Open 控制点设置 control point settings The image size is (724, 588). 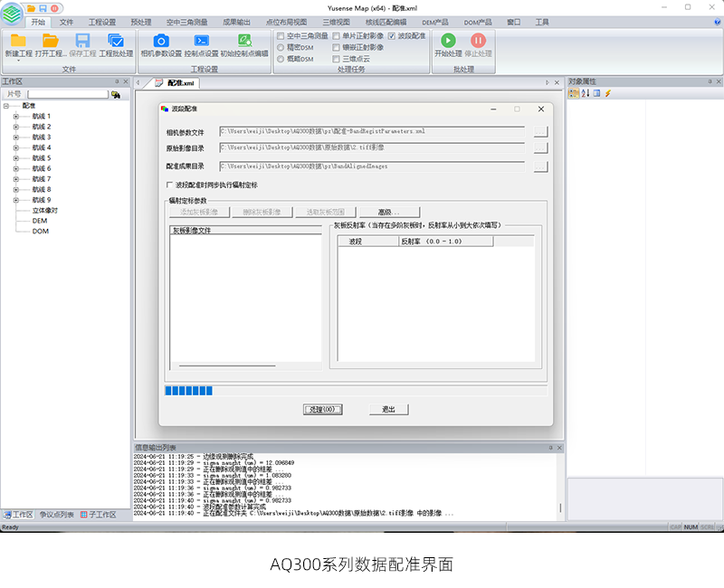coord(202,41)
